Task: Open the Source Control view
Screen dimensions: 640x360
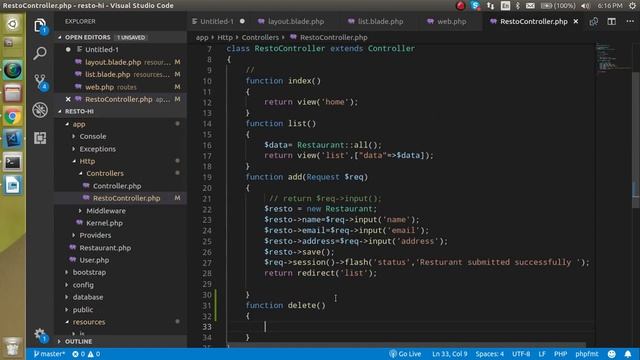Action: point(40,81)
